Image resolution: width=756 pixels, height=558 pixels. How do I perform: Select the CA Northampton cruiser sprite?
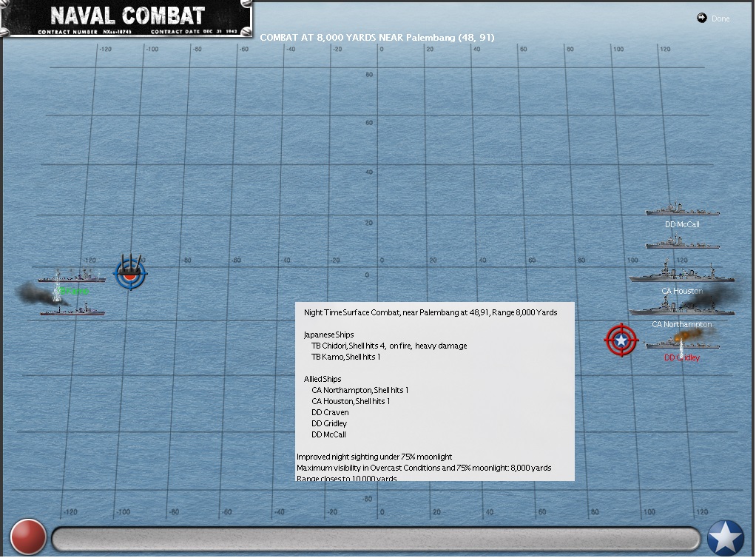(x=681, y=306)
